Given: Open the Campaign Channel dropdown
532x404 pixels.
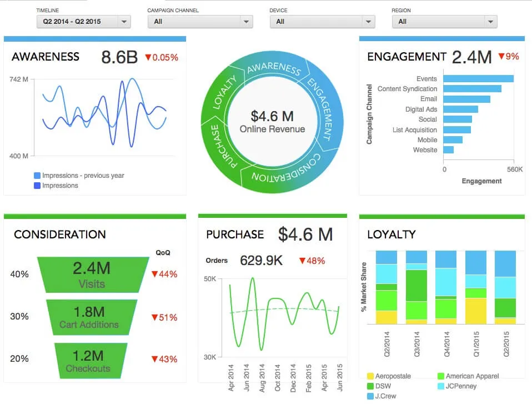Looking at the screenshot, I should point(200,22).
